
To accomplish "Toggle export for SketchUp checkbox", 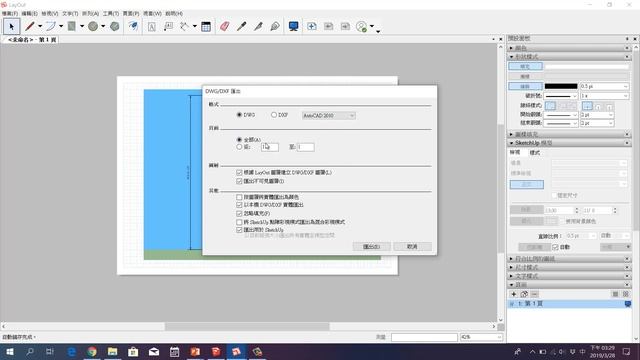I will [x=239, y=230].
